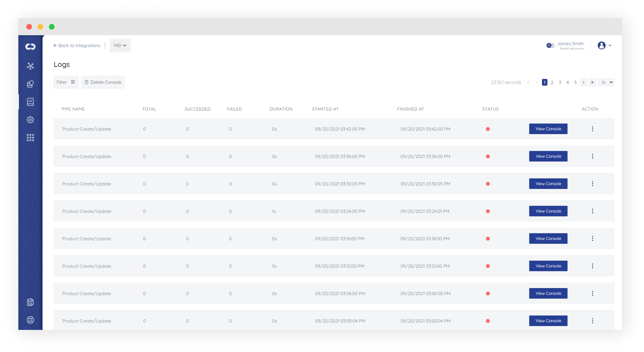Open settings gear in sidebar
Screen dimensions: 644x352
pos(30,120)
